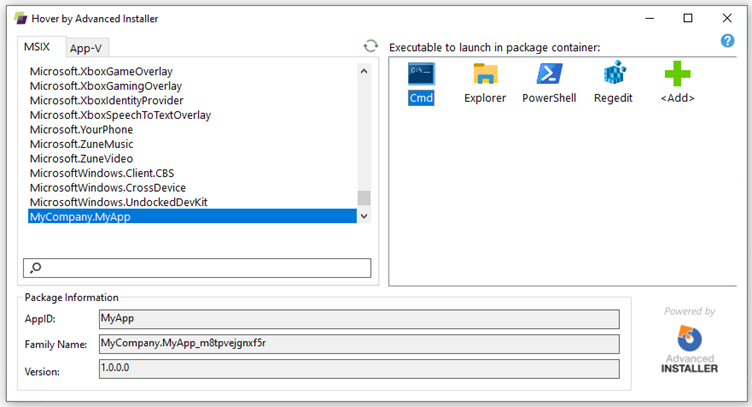752x407 pixels.
Task: Click the Hover app title bar icon
Action: (21, 18)
